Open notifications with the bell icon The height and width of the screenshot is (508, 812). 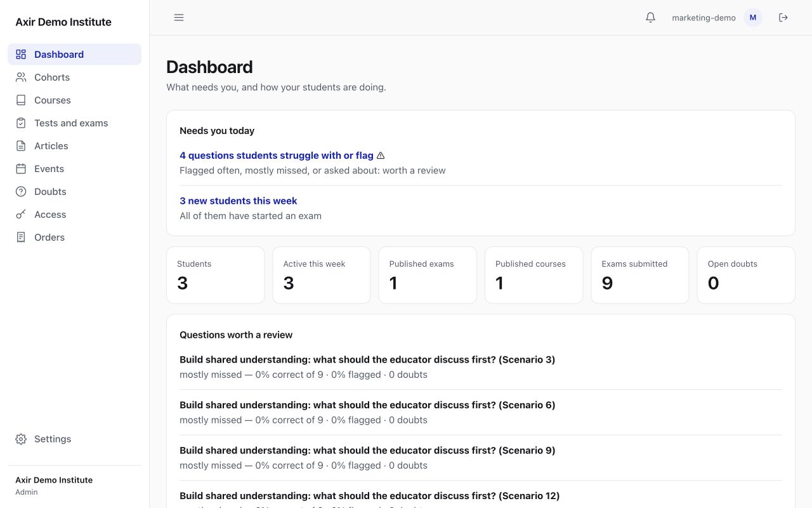click(x=650, y=18)
